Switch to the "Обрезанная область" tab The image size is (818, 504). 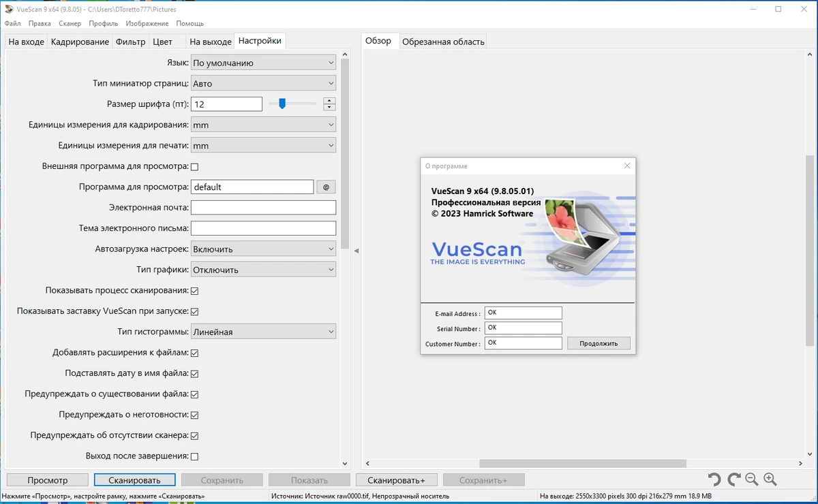(443, 42)
